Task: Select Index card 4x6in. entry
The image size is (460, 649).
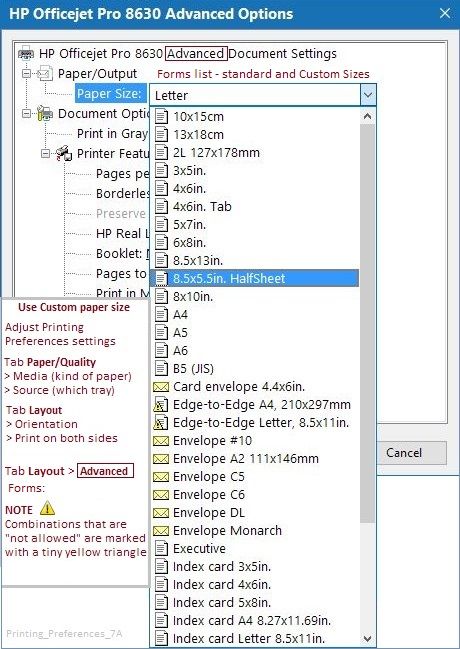Action: click(x=254, y=584)
